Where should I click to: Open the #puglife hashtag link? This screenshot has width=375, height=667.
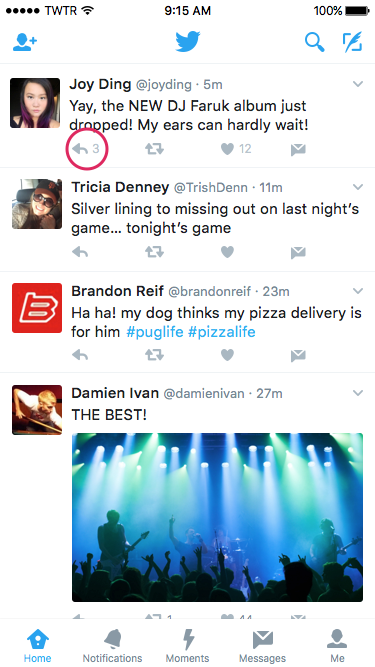point(155,332)
